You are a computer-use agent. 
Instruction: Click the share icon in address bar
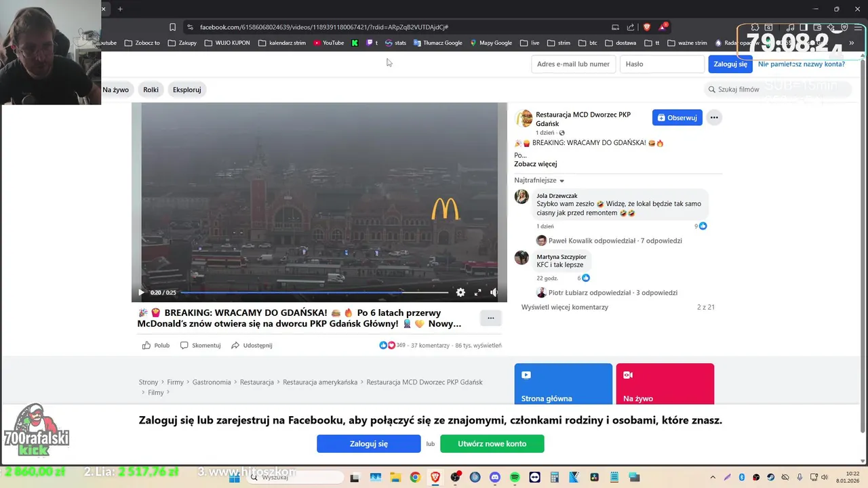pyautogui.click(x=631, y=27)
